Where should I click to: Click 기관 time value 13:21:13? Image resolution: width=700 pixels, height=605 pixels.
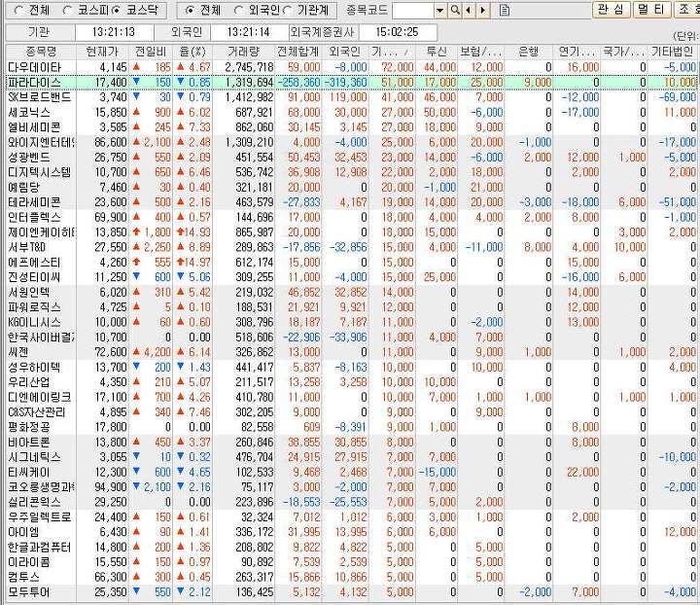[114, 32]
